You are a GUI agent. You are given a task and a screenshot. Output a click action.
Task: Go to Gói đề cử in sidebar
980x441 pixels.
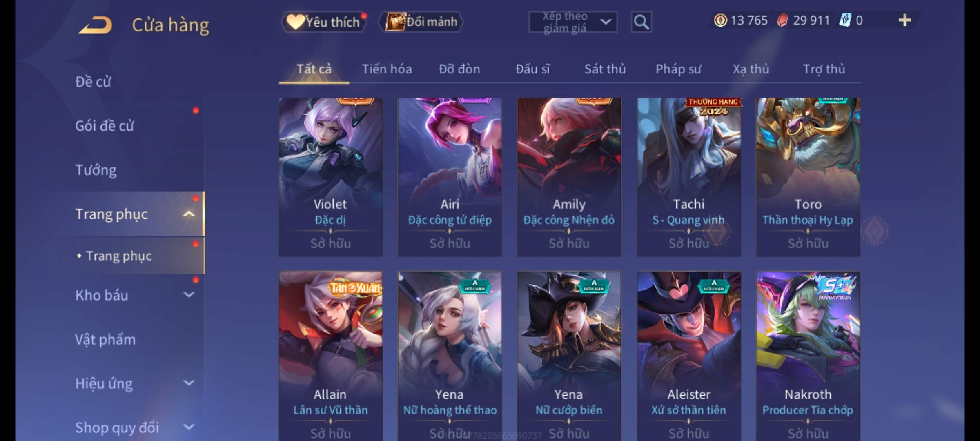pyautogui.click(x=105, y=125)
